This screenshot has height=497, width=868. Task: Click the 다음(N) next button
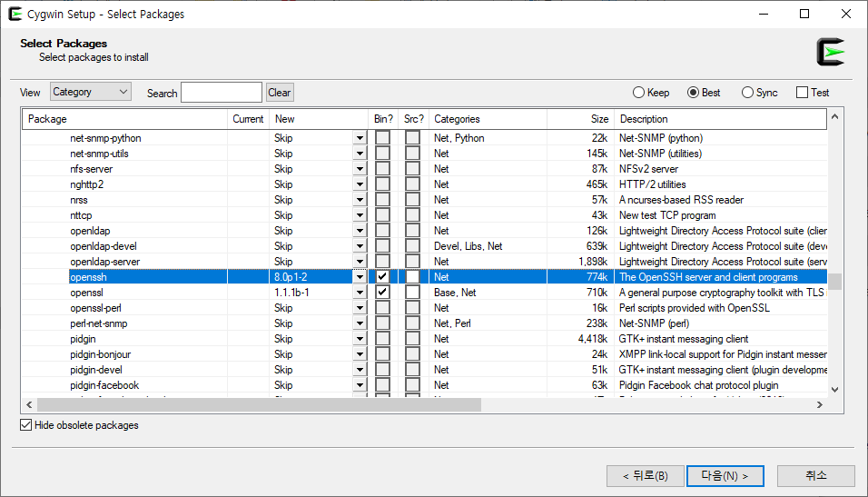(725, 476)
